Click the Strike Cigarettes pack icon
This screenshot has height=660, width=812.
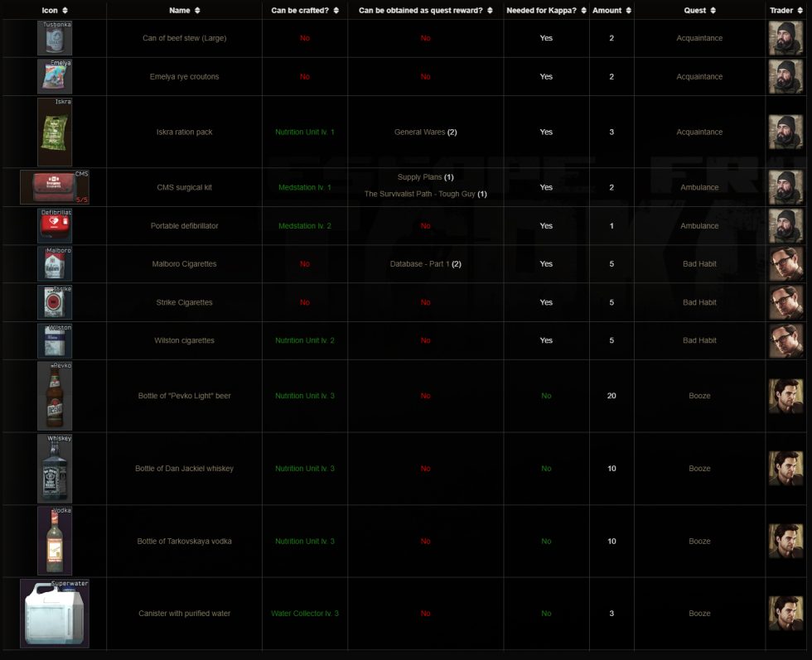click(x=54, y=301)
